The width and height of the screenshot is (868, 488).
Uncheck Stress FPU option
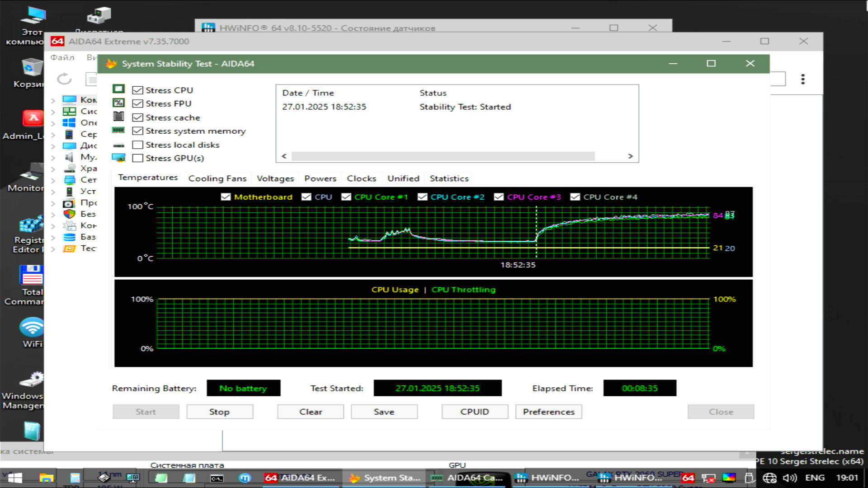(138, 103)
